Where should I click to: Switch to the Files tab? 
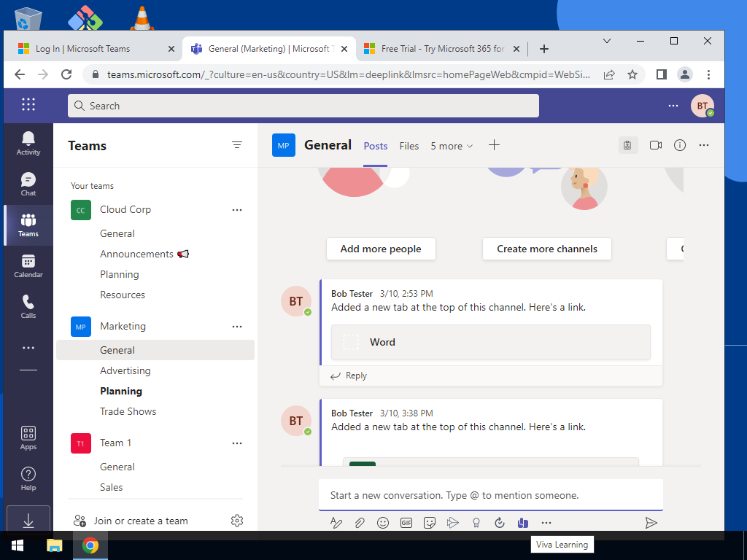409,146
